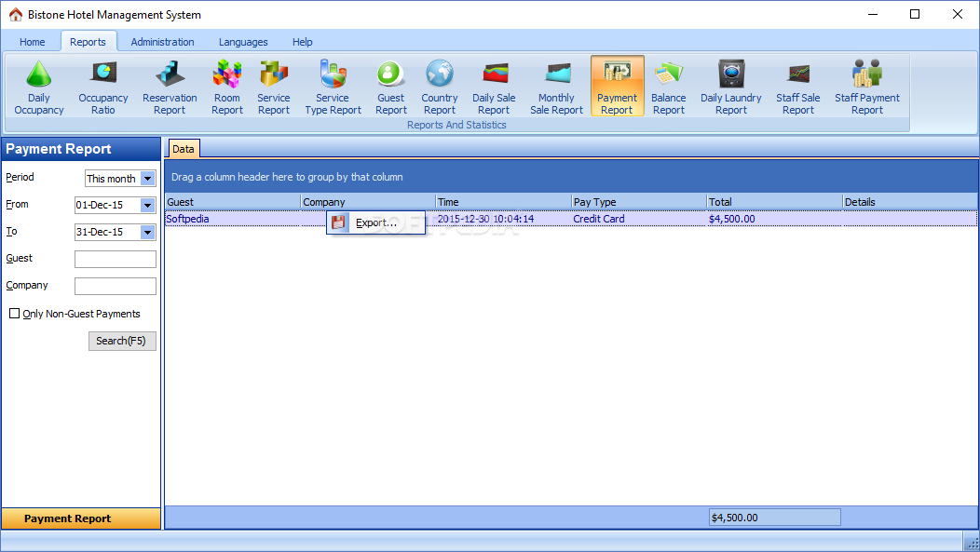Viewport: 980px width, 552px height.
Task: Click the $4,500.00 total cell in the row
Action: tap(774, 219)
